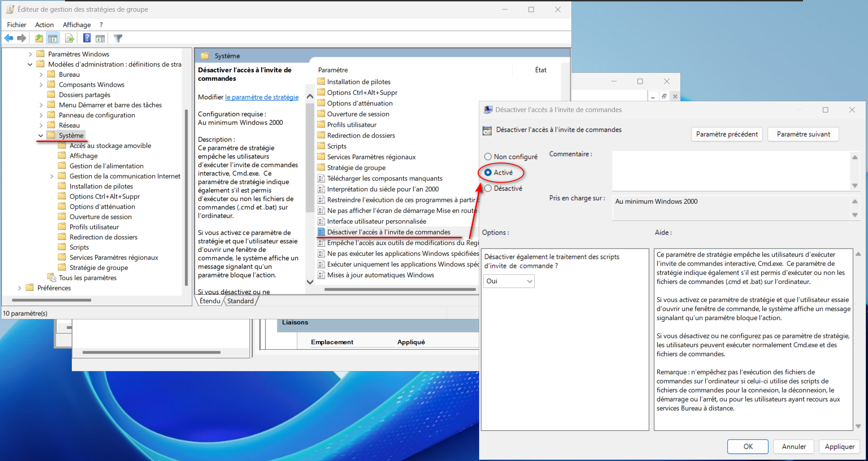
Task: Click the Forward arrow in the toolbar
Action: (21, 38)
